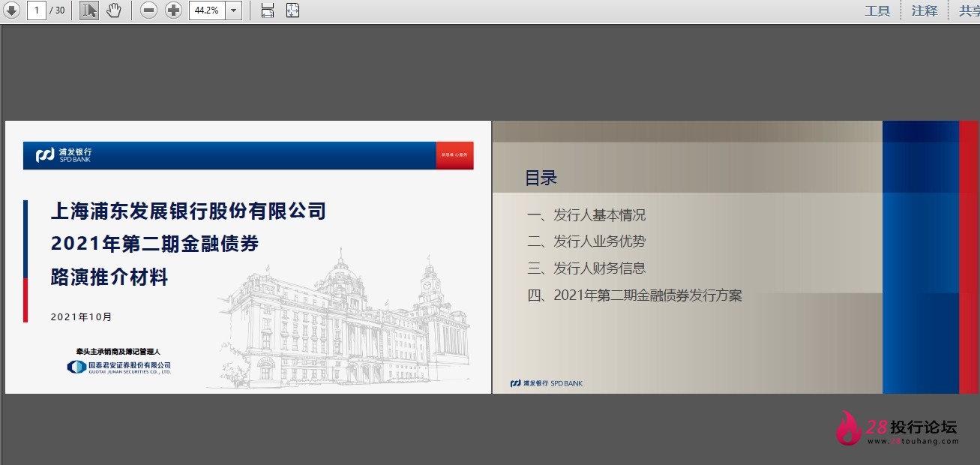
Task: Open the 工具 panel
Action: (x=877, y=10)
